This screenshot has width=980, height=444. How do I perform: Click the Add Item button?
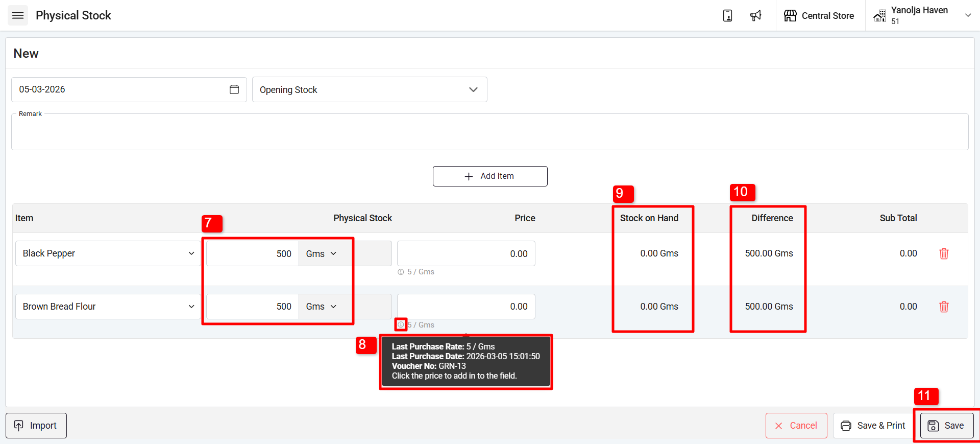pos(490,176)
